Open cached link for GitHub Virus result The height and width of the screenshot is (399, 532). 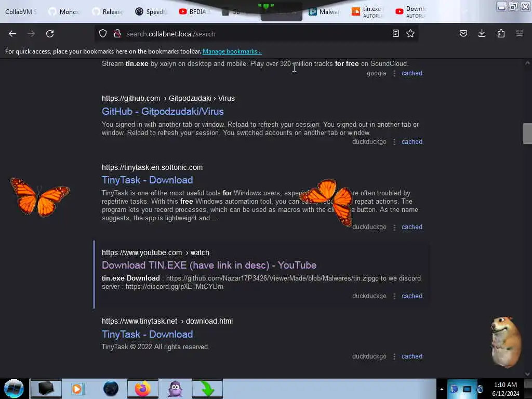point(412,142)
